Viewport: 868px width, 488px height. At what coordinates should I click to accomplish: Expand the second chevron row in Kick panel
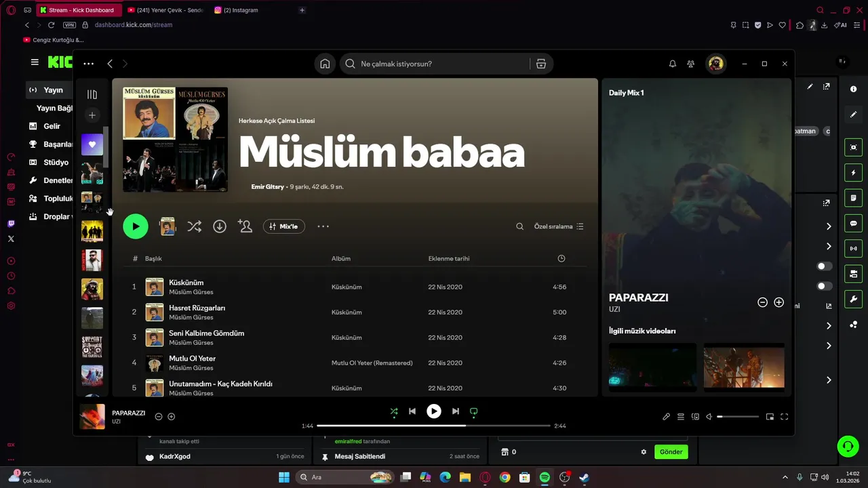click(x=829, y=246)
